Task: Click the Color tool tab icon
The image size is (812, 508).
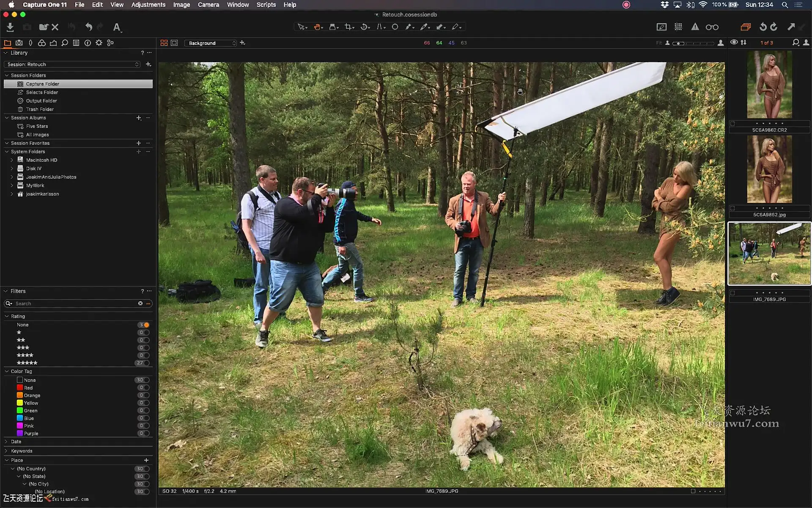Action: 41,43
